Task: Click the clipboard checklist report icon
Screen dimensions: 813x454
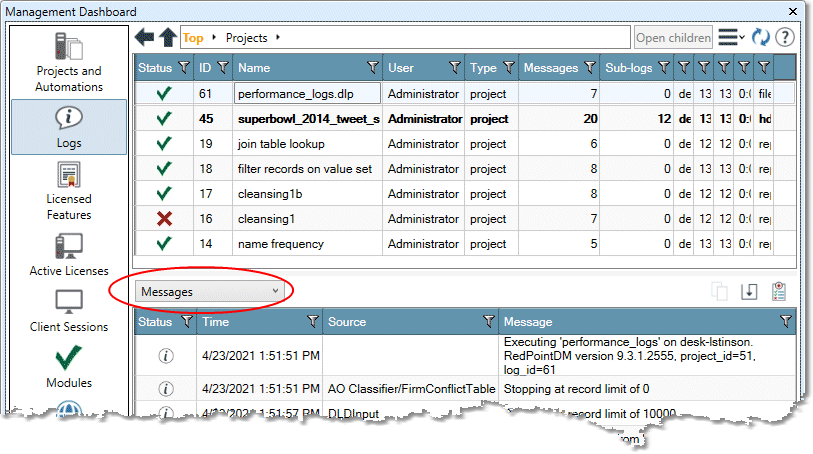Action: point(780,292)
